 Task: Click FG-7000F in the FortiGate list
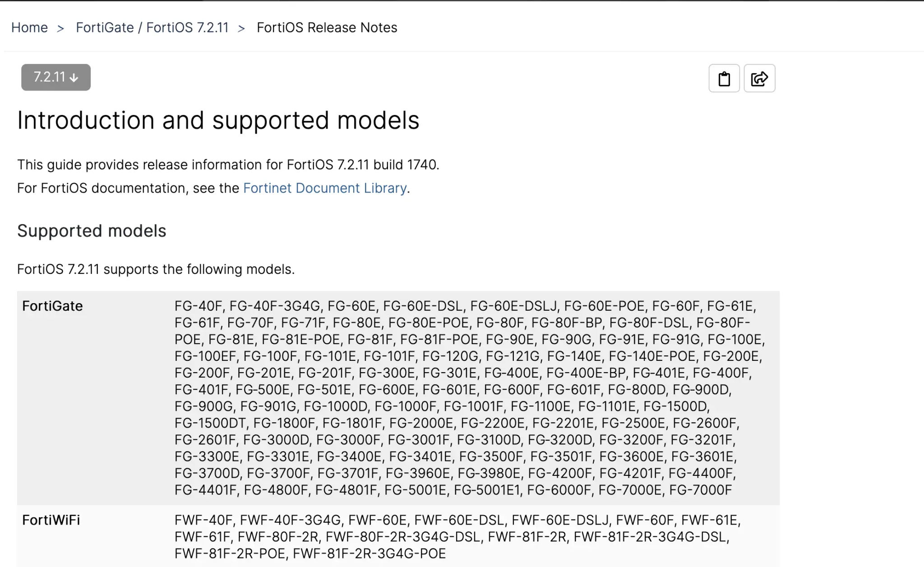point(700,490)
